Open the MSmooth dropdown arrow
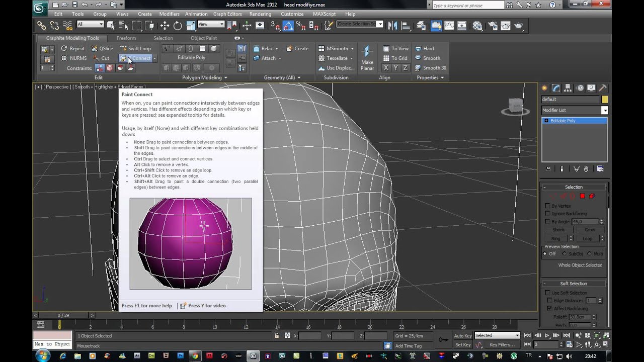Screen dimensions: 644x362 (x=352, y=49)
